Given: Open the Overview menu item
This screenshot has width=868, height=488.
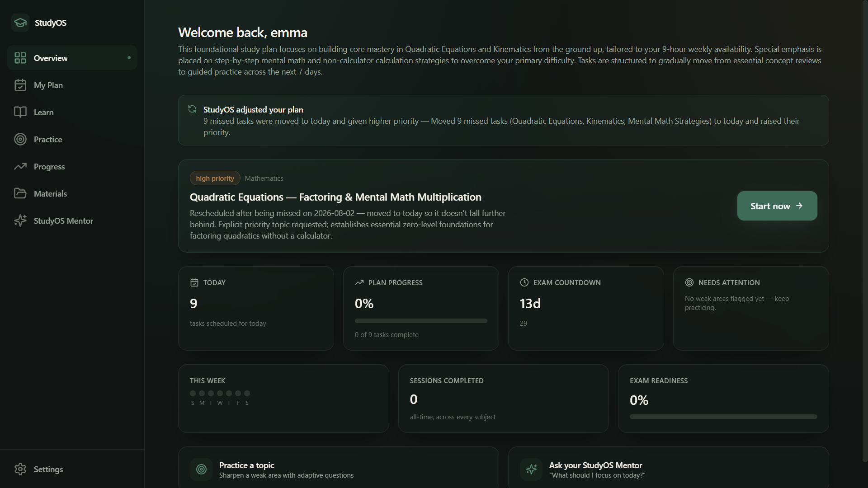Looking at the screenshot, I should 72,58.
